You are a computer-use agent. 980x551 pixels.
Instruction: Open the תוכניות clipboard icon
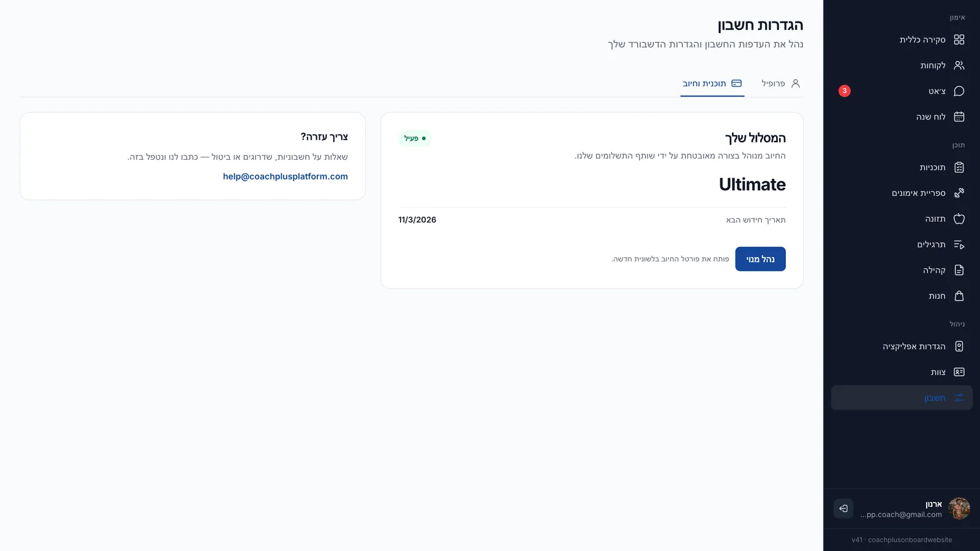tap(959, 168)
